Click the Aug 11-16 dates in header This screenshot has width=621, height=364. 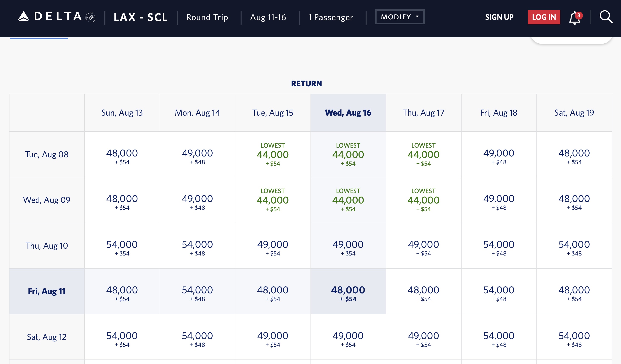[x=268, y=17]
